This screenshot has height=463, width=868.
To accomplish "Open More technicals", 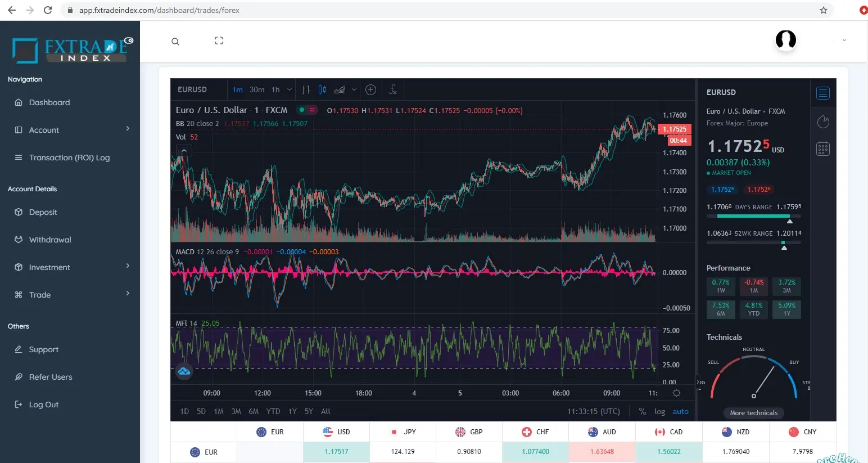I will (x=753, y=412).
